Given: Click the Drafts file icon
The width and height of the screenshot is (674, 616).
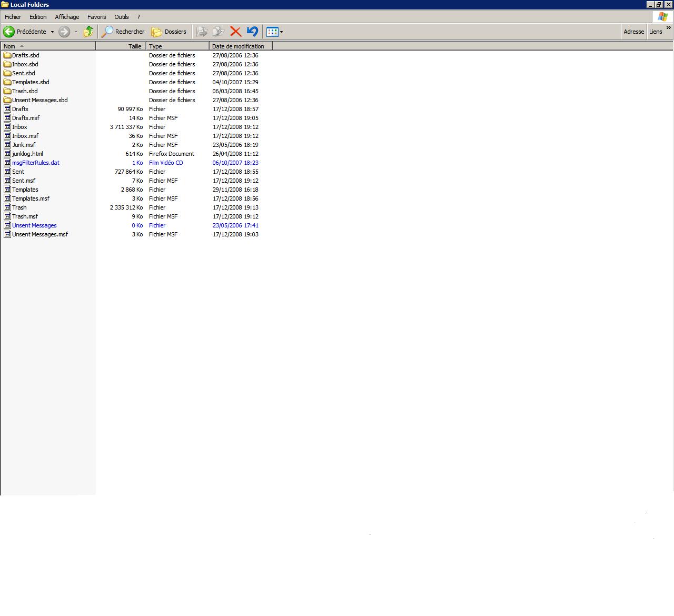Looking at the screenshot, I should 7,109.
